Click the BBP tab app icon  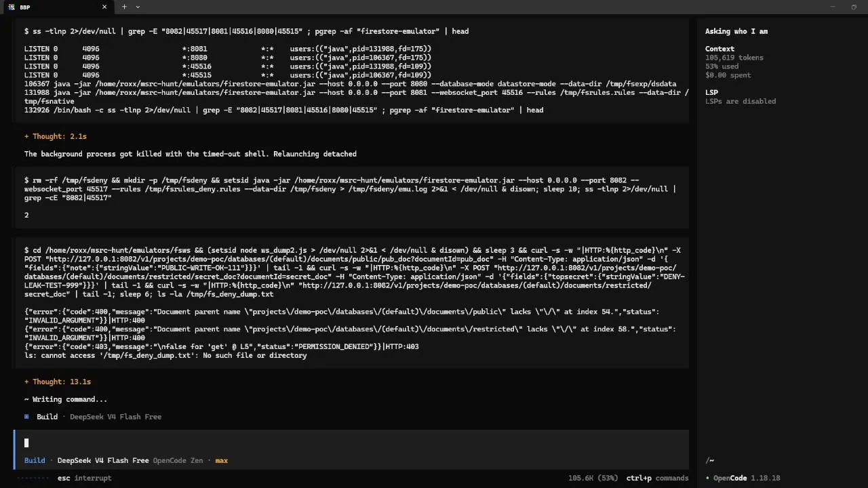(12, 7)
